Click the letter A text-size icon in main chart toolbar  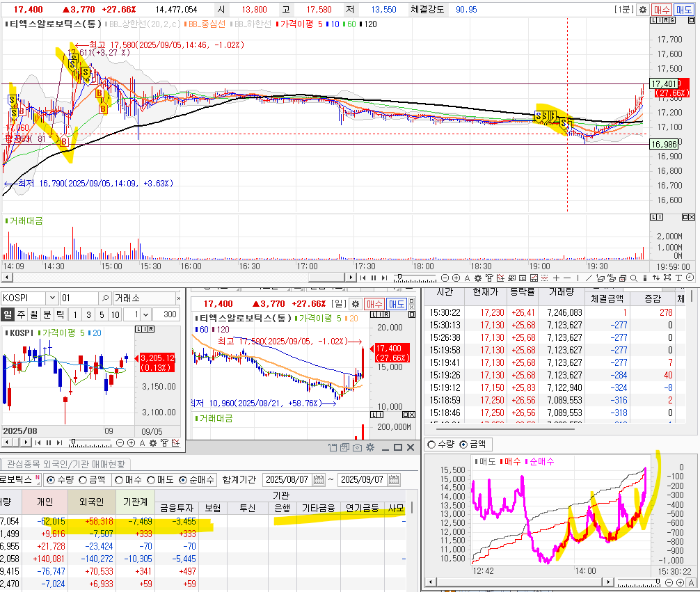467,278
